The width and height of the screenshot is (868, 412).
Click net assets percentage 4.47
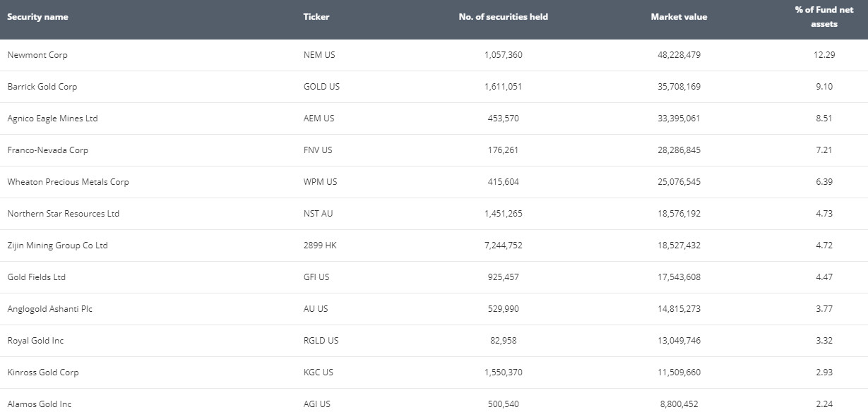point(824,277)
